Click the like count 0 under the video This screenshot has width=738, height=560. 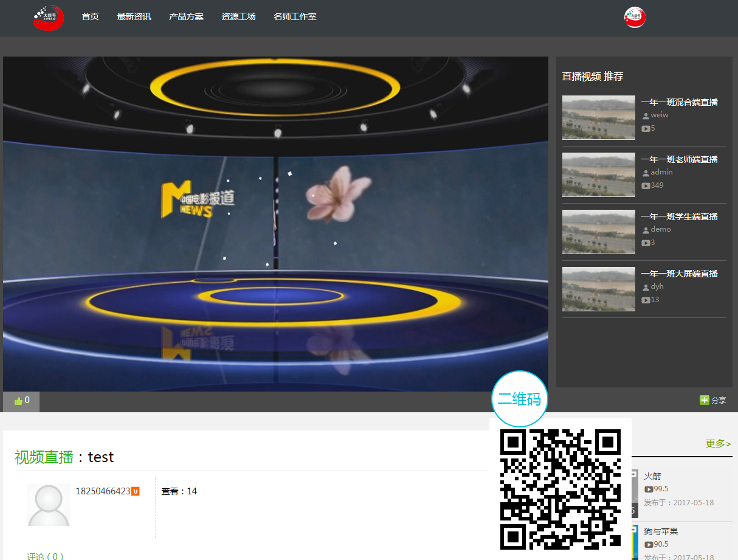click(x=27, y=400)
